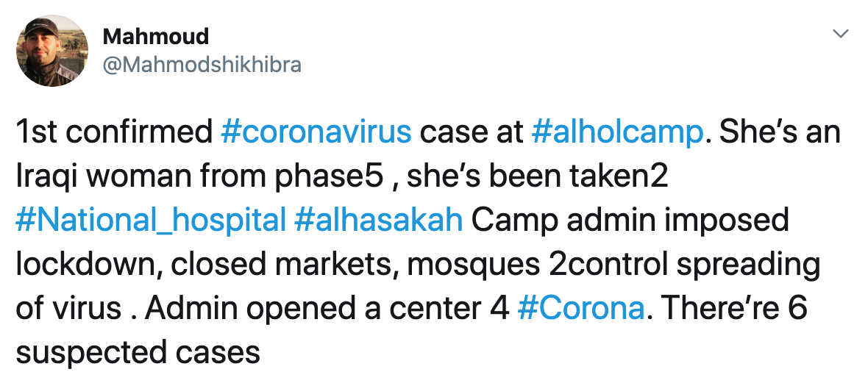
Task: Click the 'Camp admin imposed' text
Action: (x=630, y=221)
